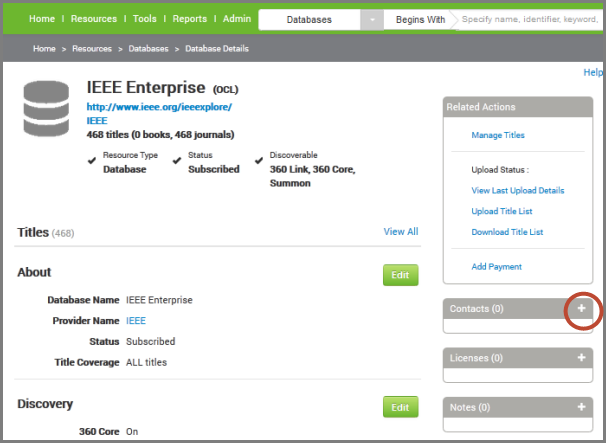
Task: Click the Status checkmark icon
Action: (x=177, y=160)
